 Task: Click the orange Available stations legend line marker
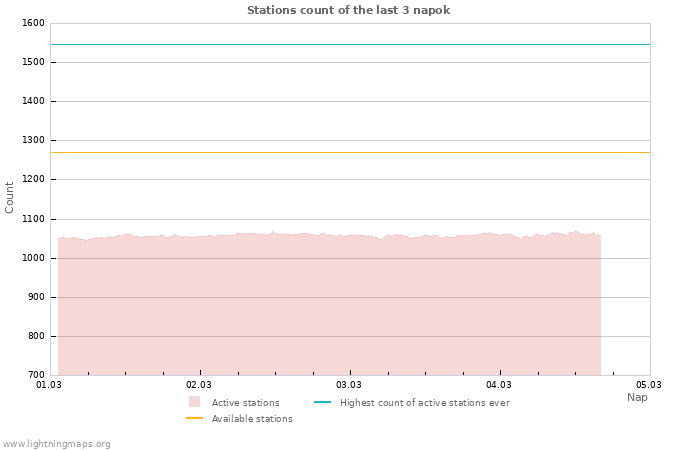point(194,418)
